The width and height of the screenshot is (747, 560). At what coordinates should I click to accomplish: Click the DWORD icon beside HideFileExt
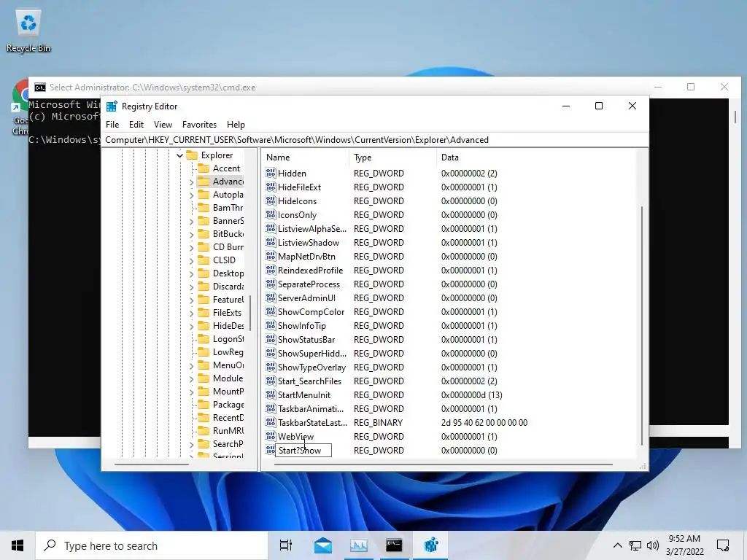coord(271,187)
